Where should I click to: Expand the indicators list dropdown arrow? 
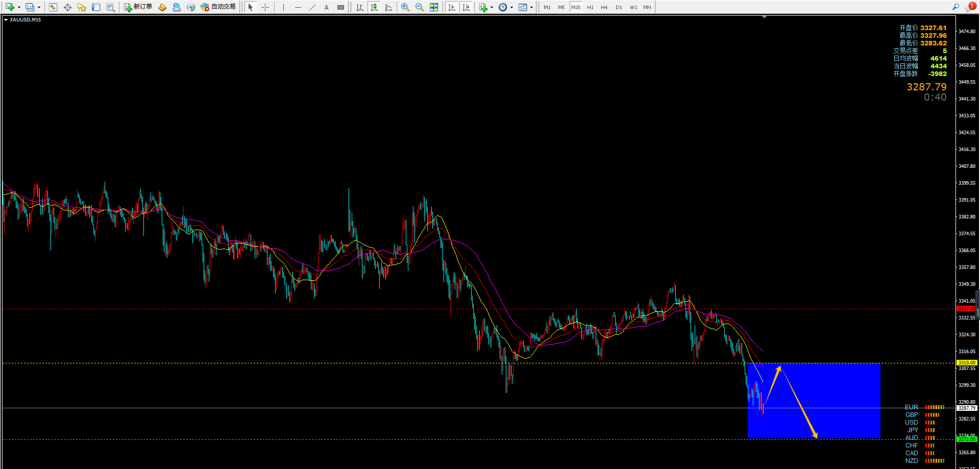492,7
